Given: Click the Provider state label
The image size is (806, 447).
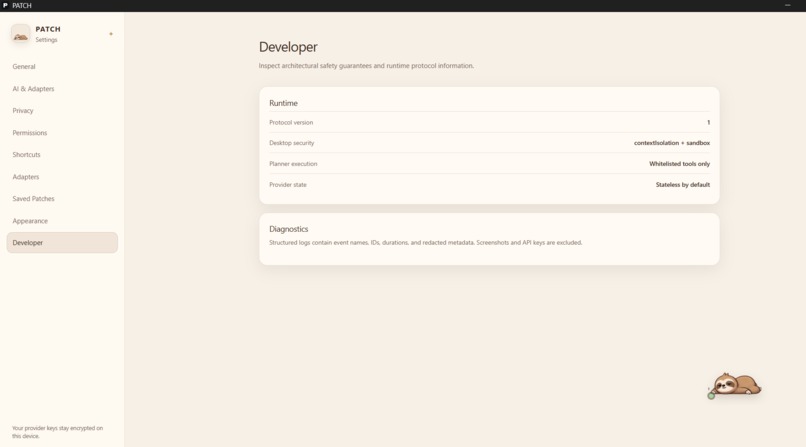Looking at the screenshot, I should pyautogui.click(x=288, y=184).
